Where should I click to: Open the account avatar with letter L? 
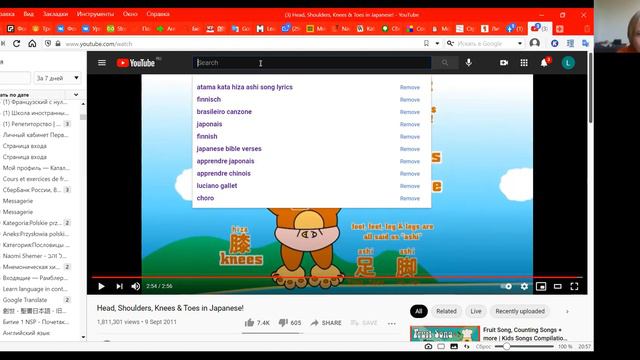[568, 63]
